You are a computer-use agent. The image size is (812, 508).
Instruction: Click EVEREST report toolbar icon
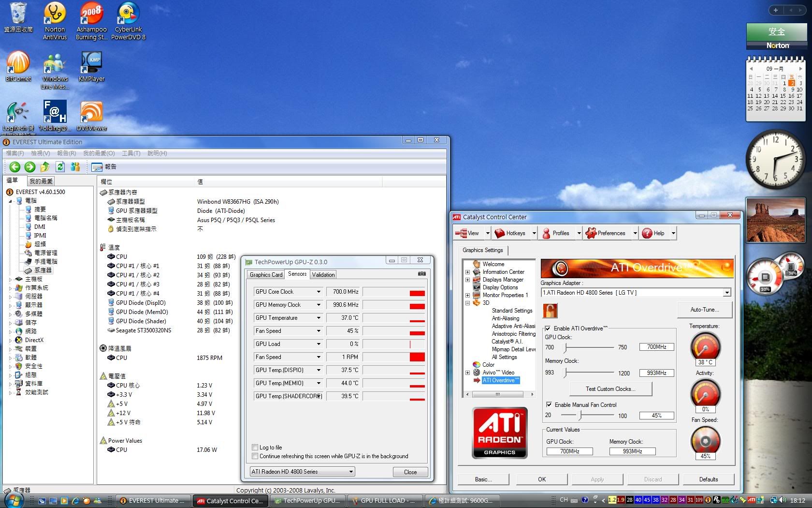click(x=104, y=167)
